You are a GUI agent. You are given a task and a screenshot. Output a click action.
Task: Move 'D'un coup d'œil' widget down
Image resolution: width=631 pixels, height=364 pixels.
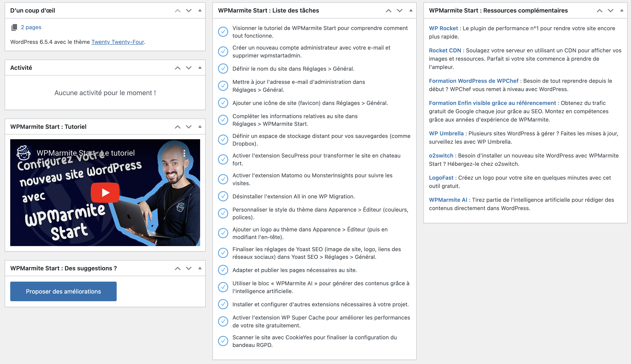coord(189,10)
